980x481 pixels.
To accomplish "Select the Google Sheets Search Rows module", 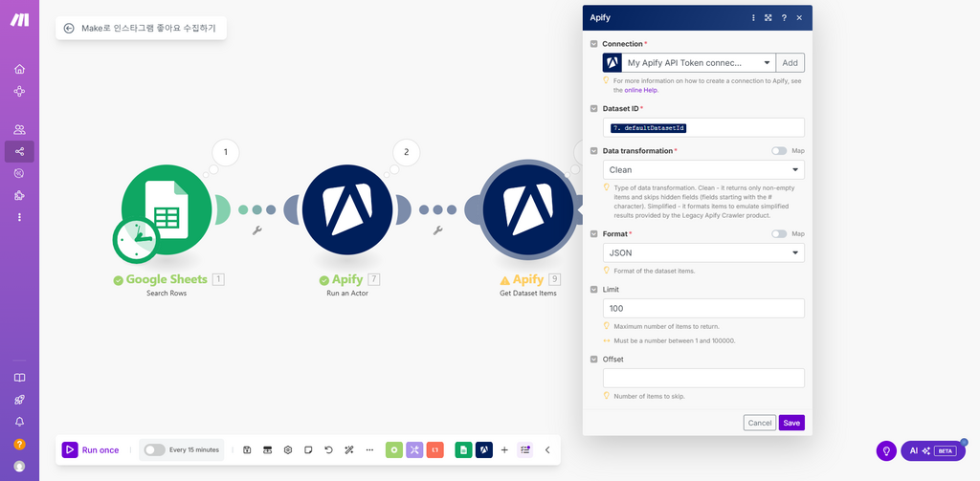I will 167,209.
